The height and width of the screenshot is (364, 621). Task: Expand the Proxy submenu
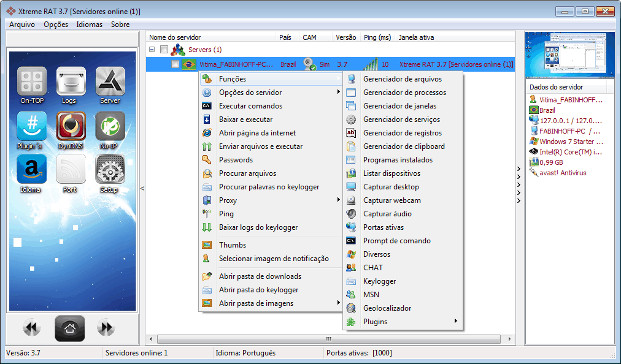271,200
